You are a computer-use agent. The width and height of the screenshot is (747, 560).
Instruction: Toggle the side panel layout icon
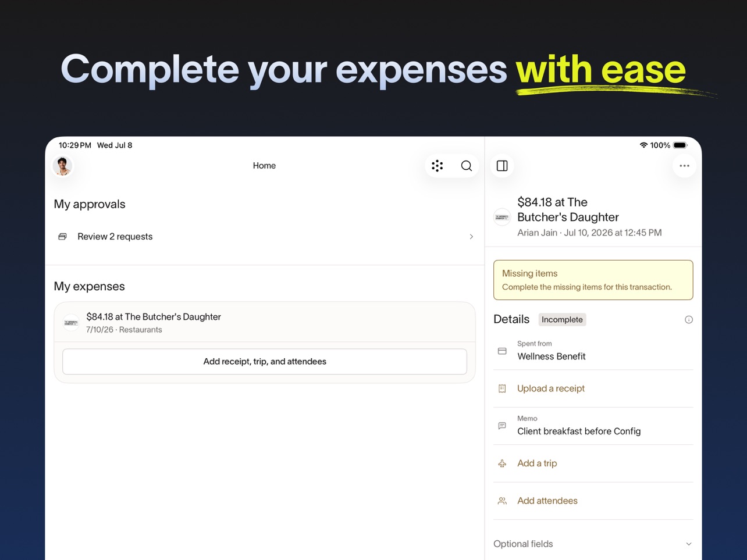point(502,166)
